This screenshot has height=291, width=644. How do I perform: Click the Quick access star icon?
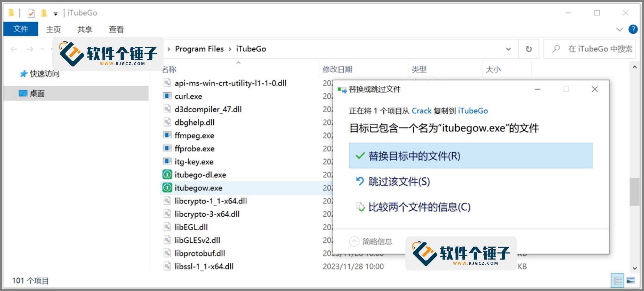coord(24,73)
